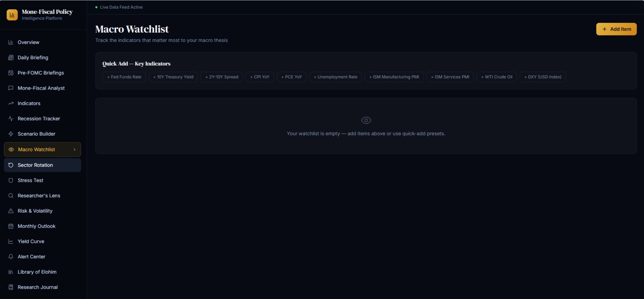Click the Monthly Outlook calendar icon
Screen dimensions: 644x299
pos(11,226)
